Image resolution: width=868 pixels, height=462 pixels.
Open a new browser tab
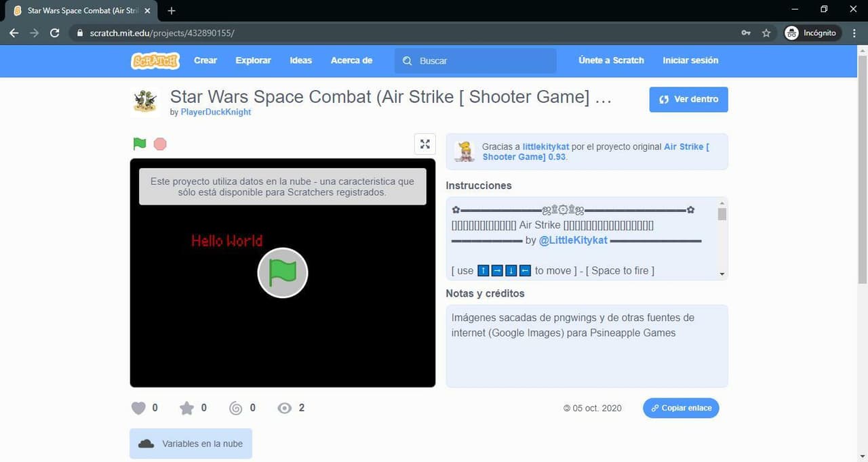(172, 11)
